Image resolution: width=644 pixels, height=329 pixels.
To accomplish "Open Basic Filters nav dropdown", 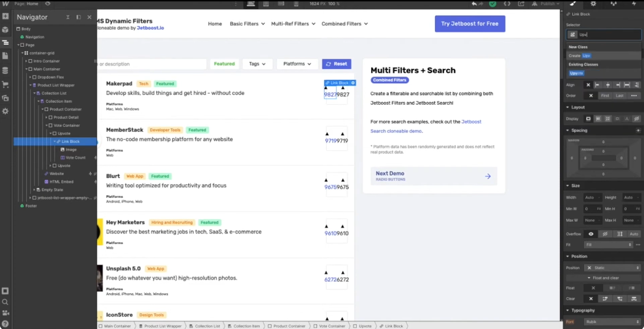I will point(247,24).
